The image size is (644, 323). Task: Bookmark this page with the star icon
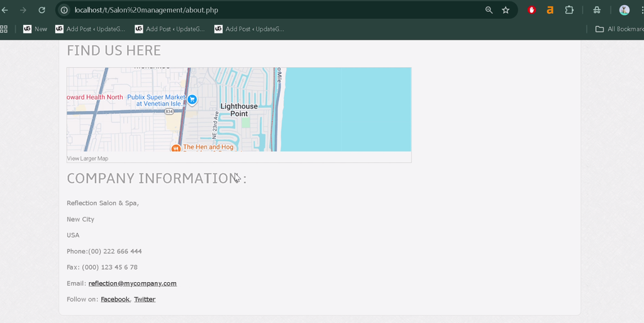pos(506,10)
